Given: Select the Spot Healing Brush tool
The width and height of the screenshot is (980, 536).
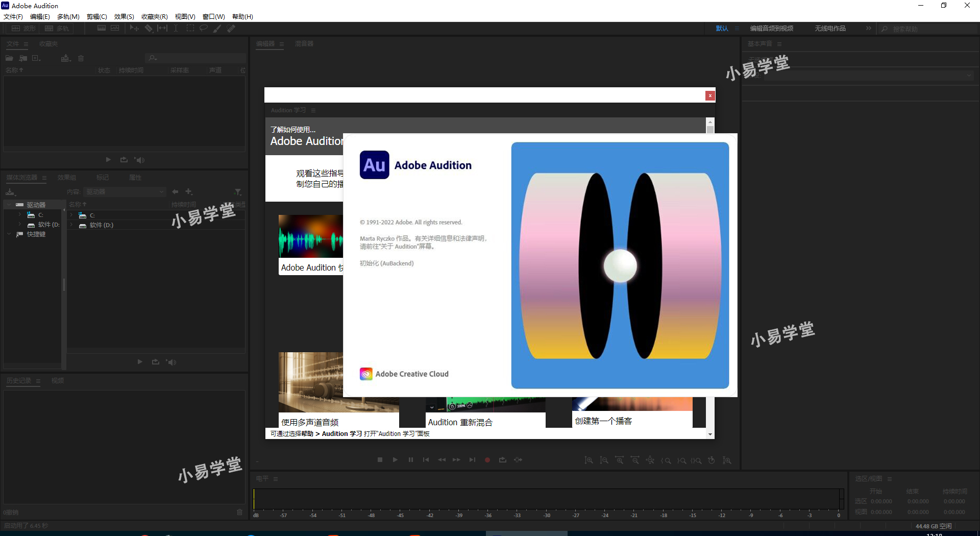Looking at the screenshot, I should pyautogui.click(x=231, y=29).
